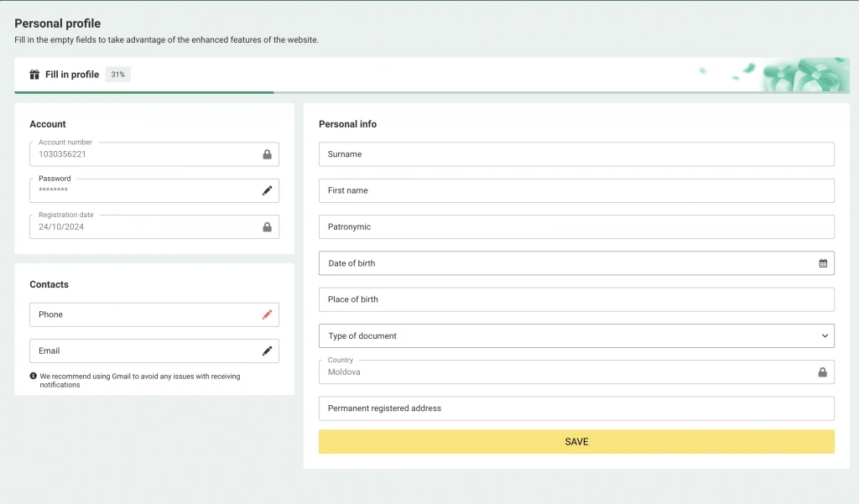Click the pencil icon in Email field

(x=267, y=351)
